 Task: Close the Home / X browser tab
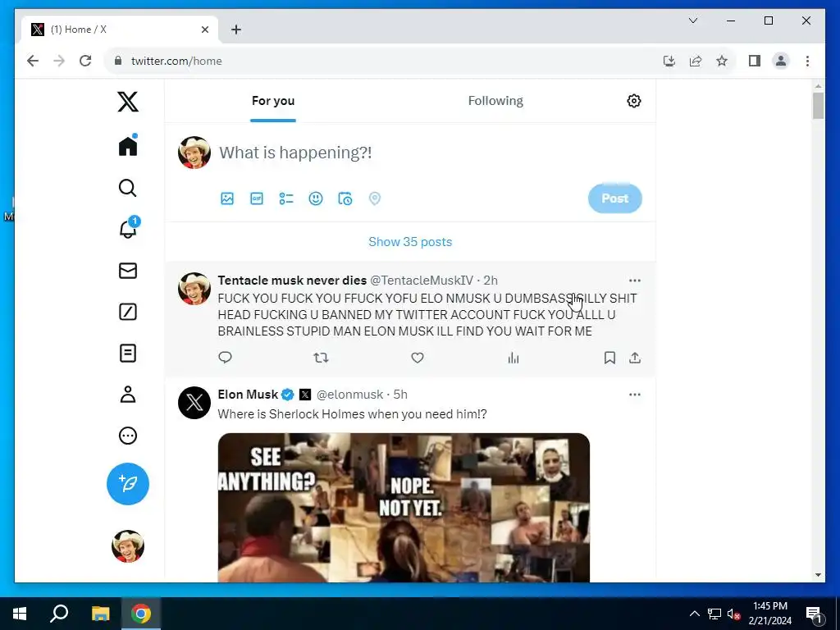pos(204,30)
